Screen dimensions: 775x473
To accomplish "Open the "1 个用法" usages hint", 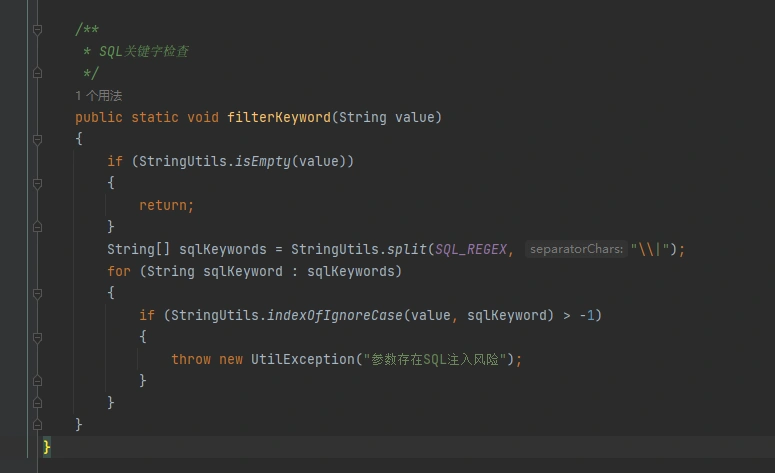I will point(98,96).
